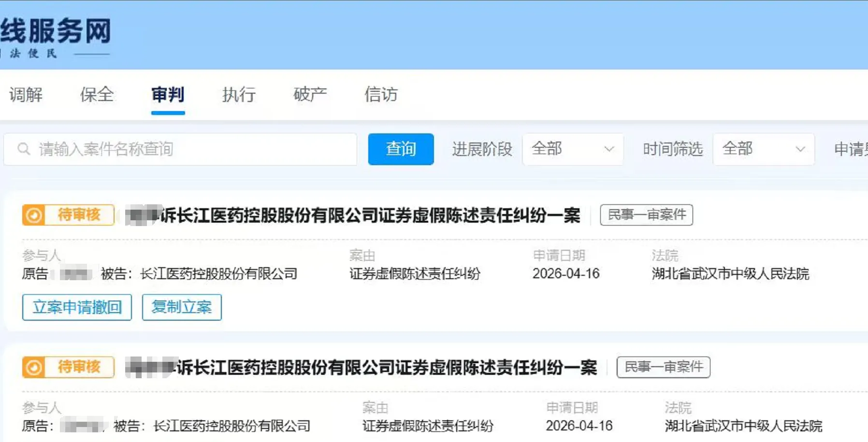Image resolution: width=868 pixels, height=442 pixels.
Task: Select first case's 2026-04-16 date
Action: click(x=566, y=274)
